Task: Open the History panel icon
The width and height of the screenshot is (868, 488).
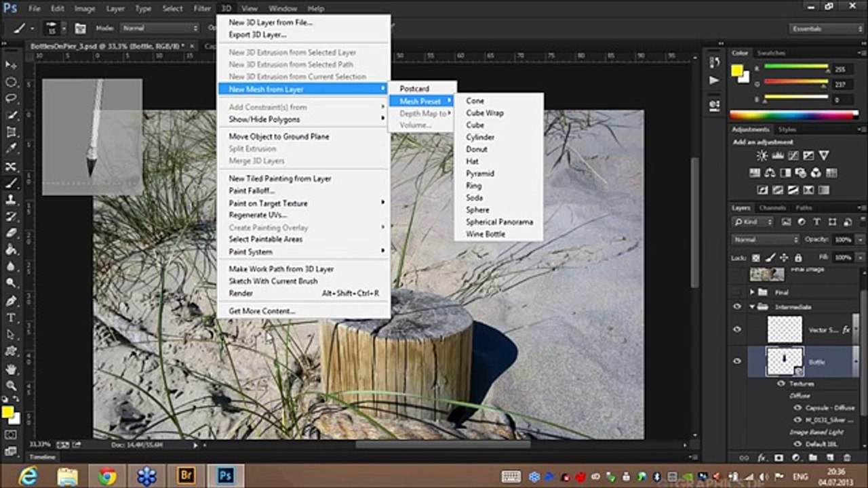Action: tap(714, 62)
